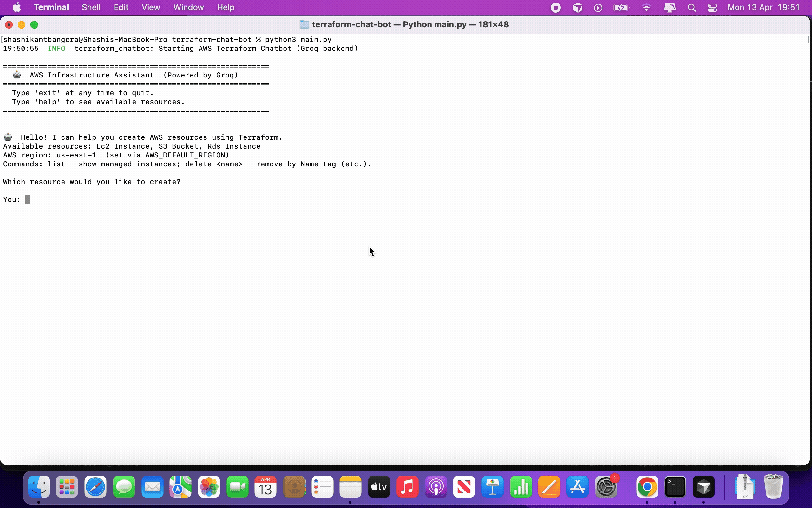Open Pages from the Dock
This screenshot has width=812, height=508.
point(549,486)
